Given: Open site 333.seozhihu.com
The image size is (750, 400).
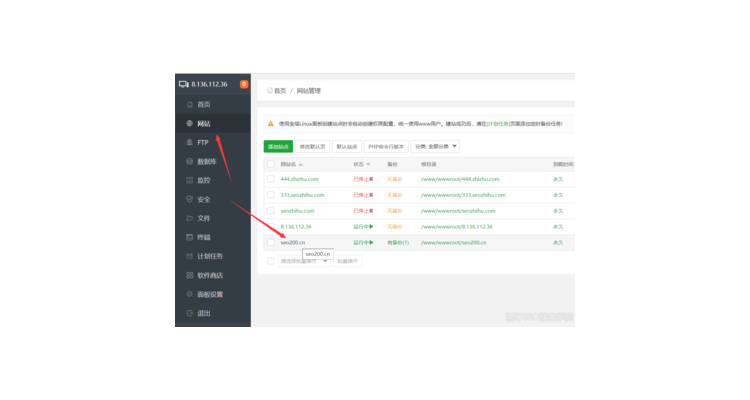Looking at the screenshot, I should coord(302,195).
